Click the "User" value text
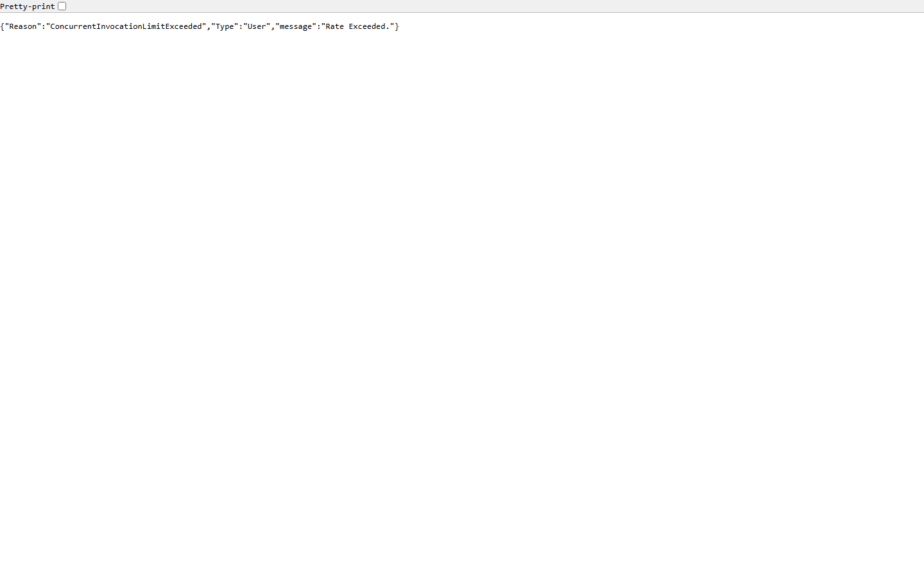The width and height of the screenshot is (924, 578). 257,26
